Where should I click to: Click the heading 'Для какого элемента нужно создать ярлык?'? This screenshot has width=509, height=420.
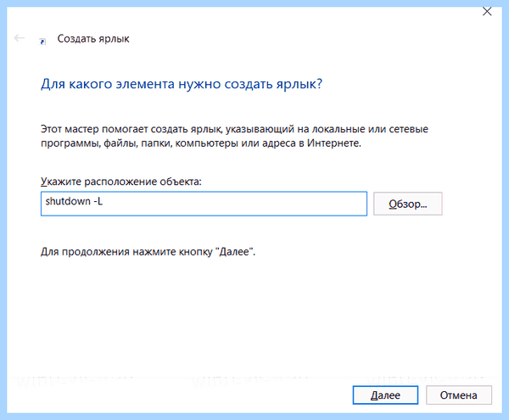182,84
